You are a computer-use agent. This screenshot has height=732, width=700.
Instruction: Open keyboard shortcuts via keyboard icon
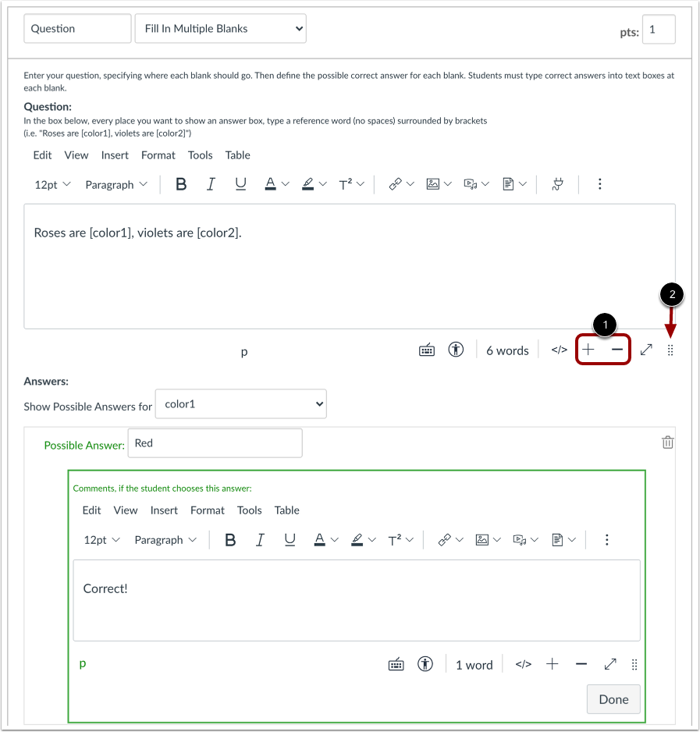coord(427,350)
